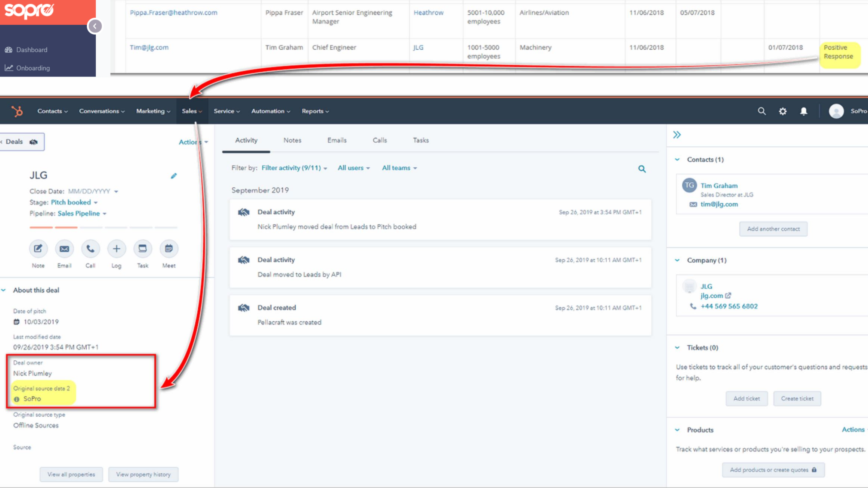This screenshot has height=488, width=868.
Task: Log an activity using the Log icon
Action: [x=116, y=248]
